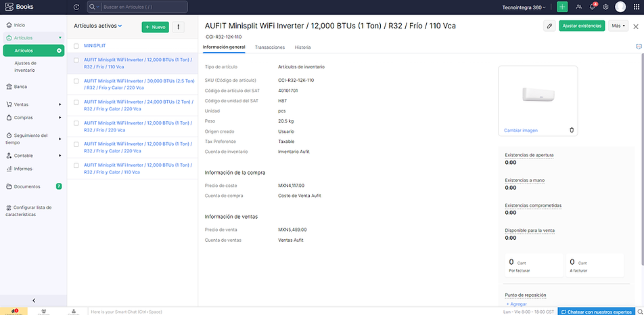Tick the MINISPLIT row checkbox
This screenshot has height=315, width=644.
pyautogui.click(x=76, y=46)
